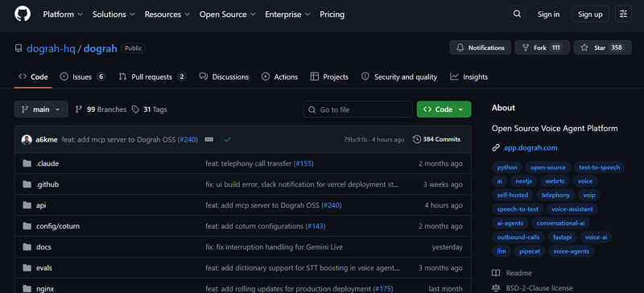Open the Discussions tab
Screen dimensions: 644x293
(225, 76)
